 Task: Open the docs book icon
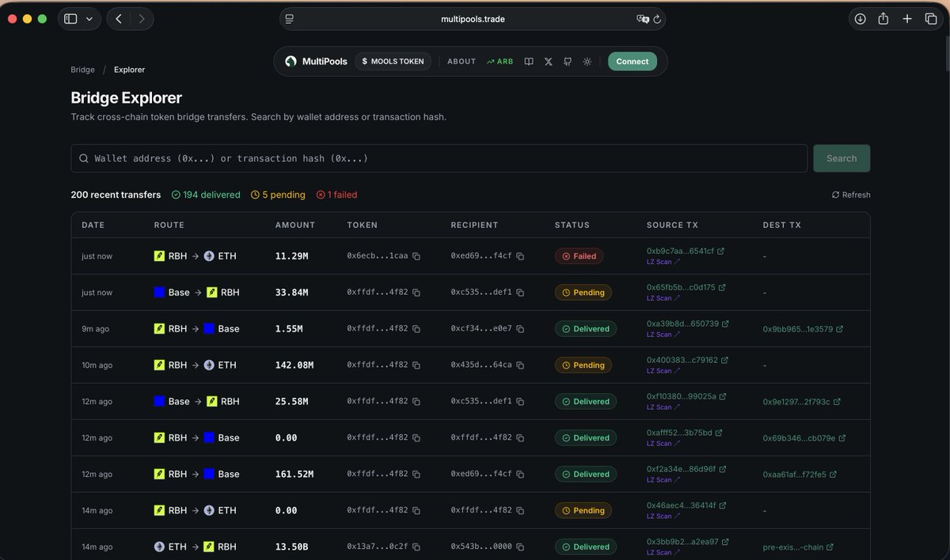tap(529, 61)
